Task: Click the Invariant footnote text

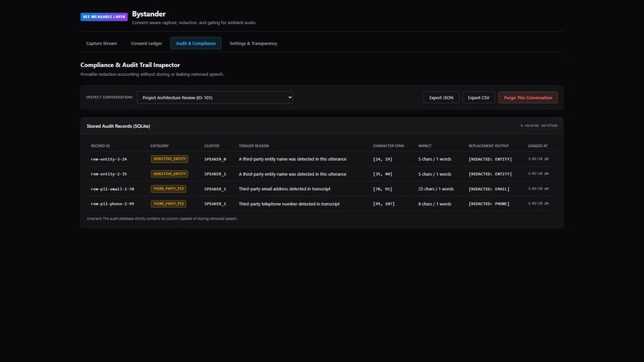Action: tap(162, 219)
